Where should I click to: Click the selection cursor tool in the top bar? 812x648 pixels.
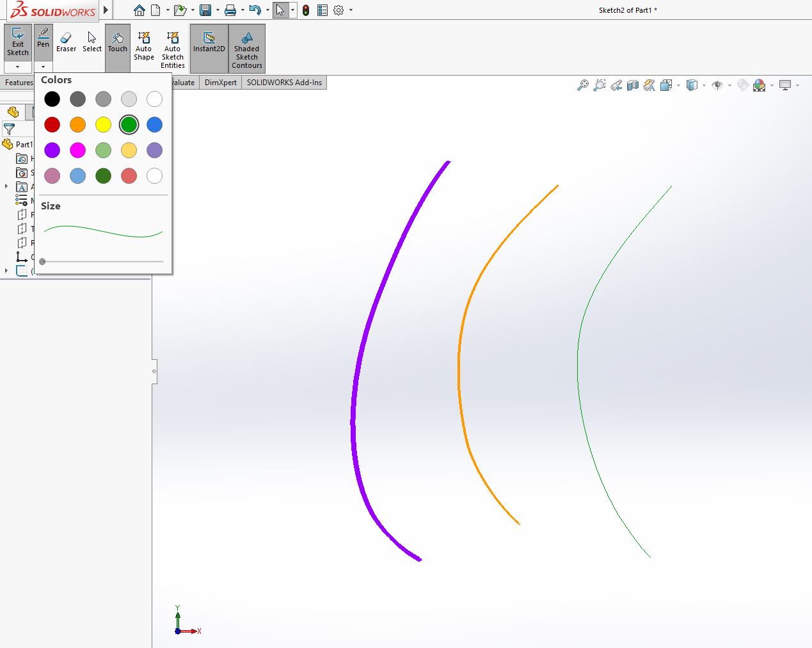(280, 10)
